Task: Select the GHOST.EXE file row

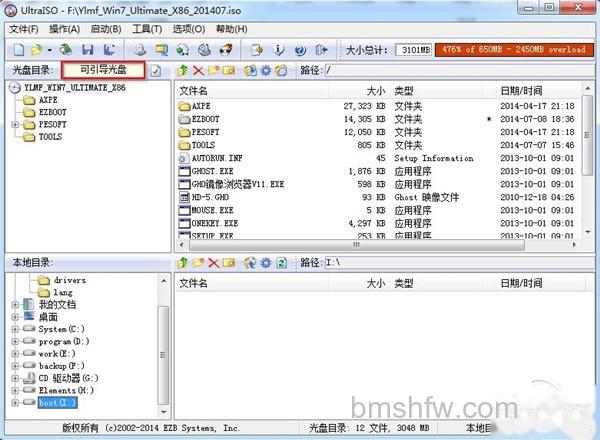Action: coord(377,171)
